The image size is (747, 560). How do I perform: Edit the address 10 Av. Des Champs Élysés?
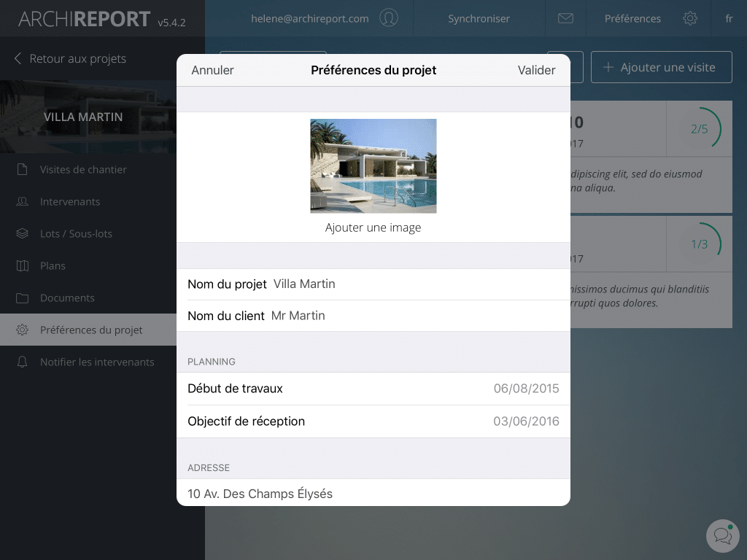[373, 493]
